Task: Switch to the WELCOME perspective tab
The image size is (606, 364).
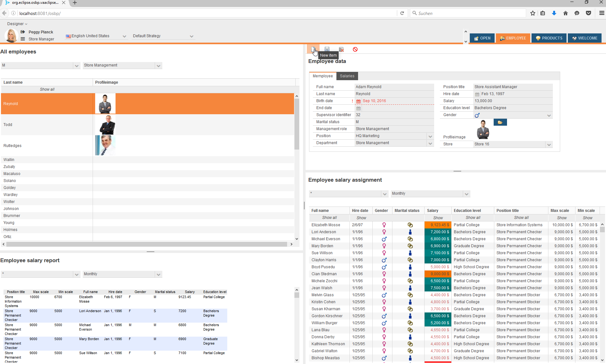Action: click(585, 38)
